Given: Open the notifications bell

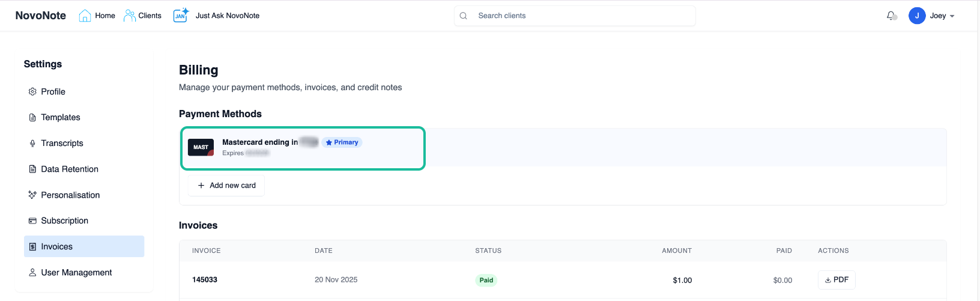Looking at the screenshot, I should point(891,16).
